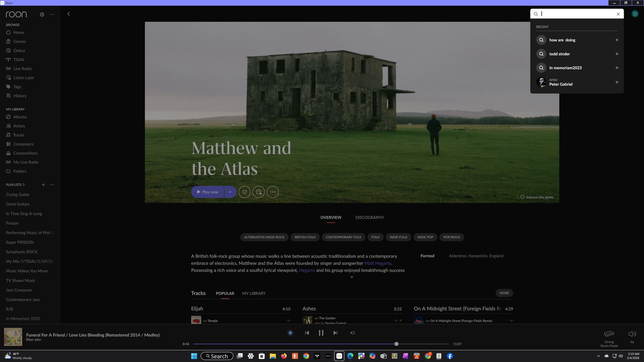Open Dining Room/Node zone icon
This screenshot has height=362, width=644.
point(609,334)
